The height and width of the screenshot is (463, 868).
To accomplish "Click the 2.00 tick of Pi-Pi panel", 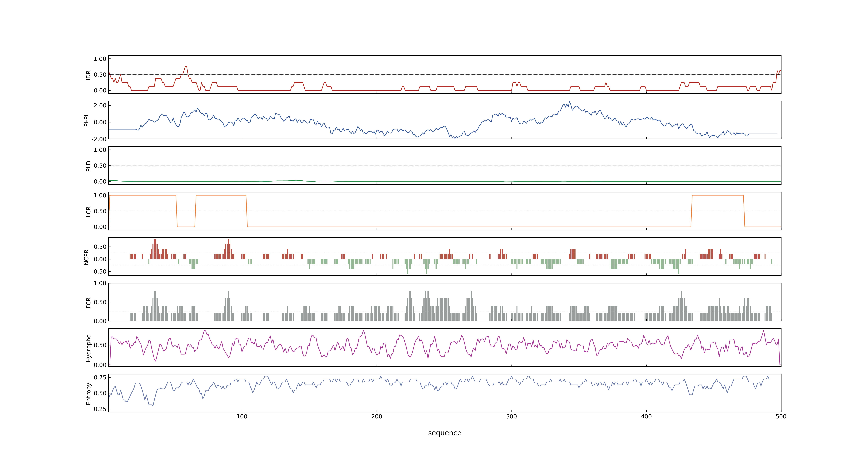I will [100, 105].
